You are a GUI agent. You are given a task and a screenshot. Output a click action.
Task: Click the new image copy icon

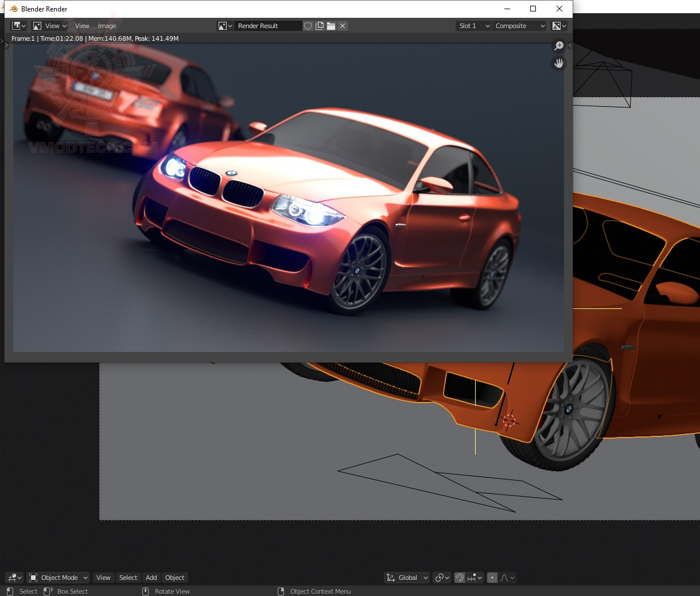pos(320,26)
